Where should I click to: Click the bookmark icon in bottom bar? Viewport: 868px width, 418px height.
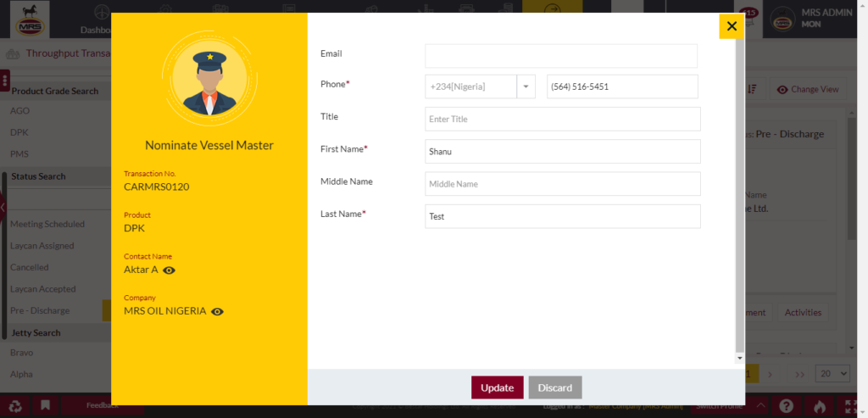tap(46, 406)
